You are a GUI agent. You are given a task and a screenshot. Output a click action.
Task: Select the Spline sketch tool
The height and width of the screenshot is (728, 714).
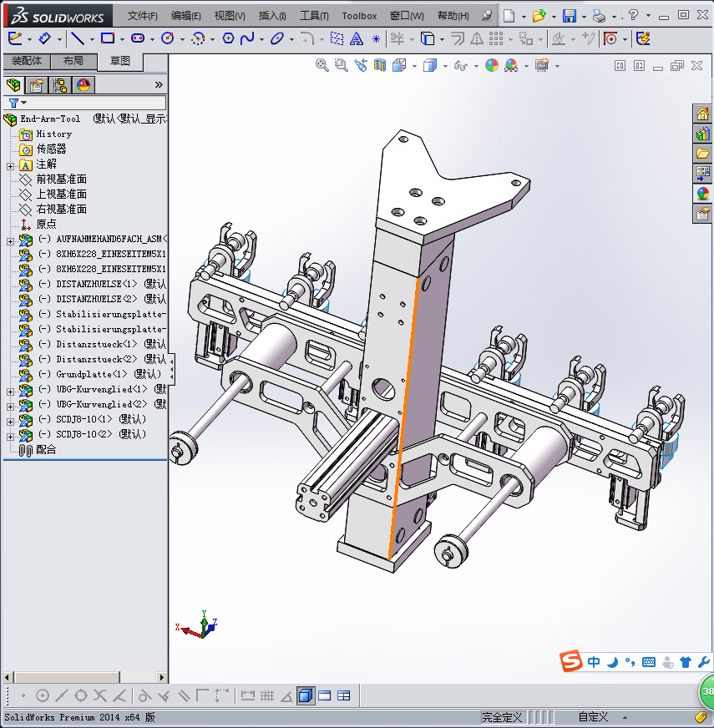point(247,38)
